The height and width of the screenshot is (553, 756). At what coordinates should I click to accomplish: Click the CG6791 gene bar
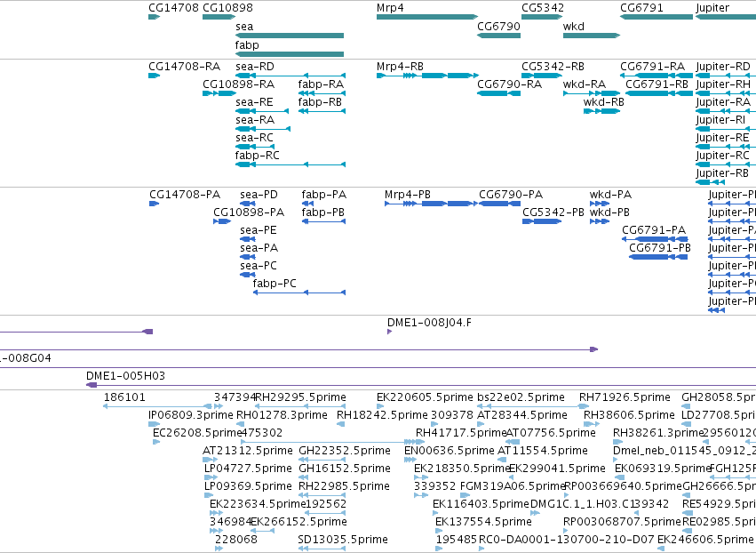pyautogui.click(x=657, y=17)
